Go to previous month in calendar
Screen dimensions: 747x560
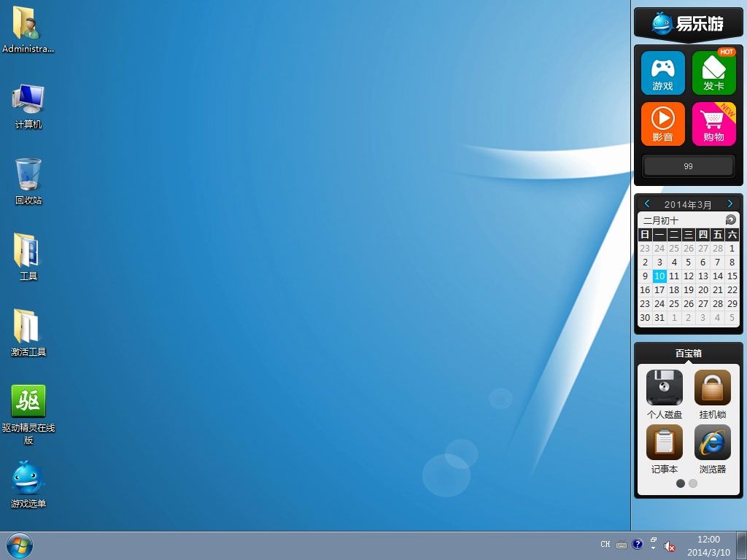click(646, 204)
